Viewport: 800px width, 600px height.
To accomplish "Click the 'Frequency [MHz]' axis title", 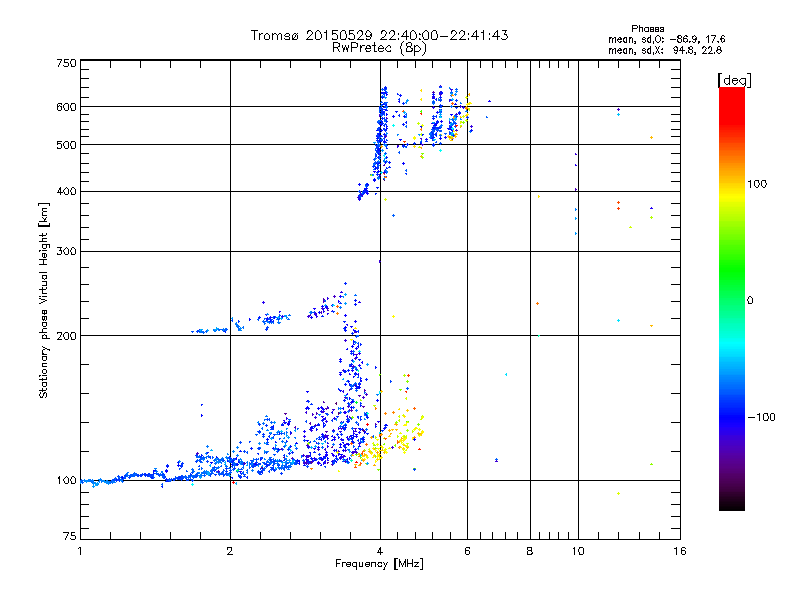I will (x=379, y=564).
